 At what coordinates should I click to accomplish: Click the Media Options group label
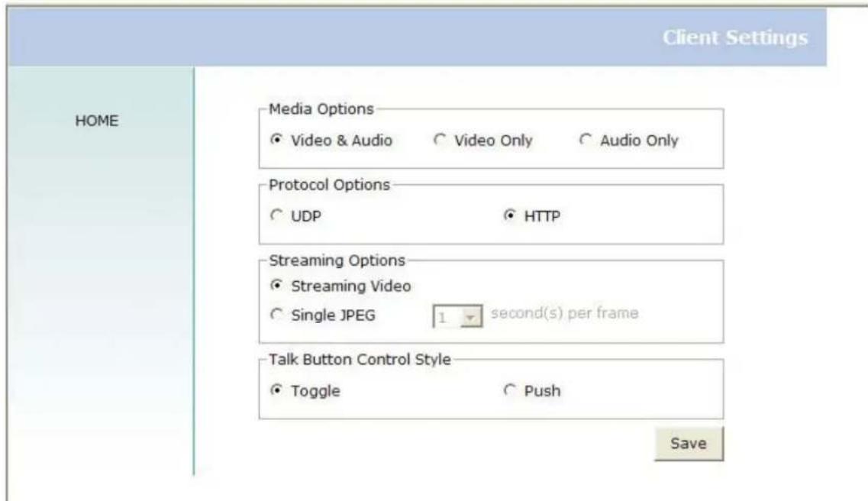[x=321, y=109]
